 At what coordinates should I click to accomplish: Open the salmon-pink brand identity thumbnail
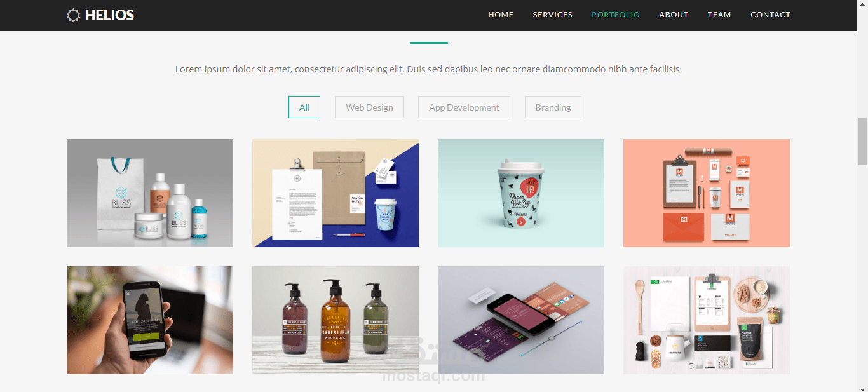click(x=707, y=193)
